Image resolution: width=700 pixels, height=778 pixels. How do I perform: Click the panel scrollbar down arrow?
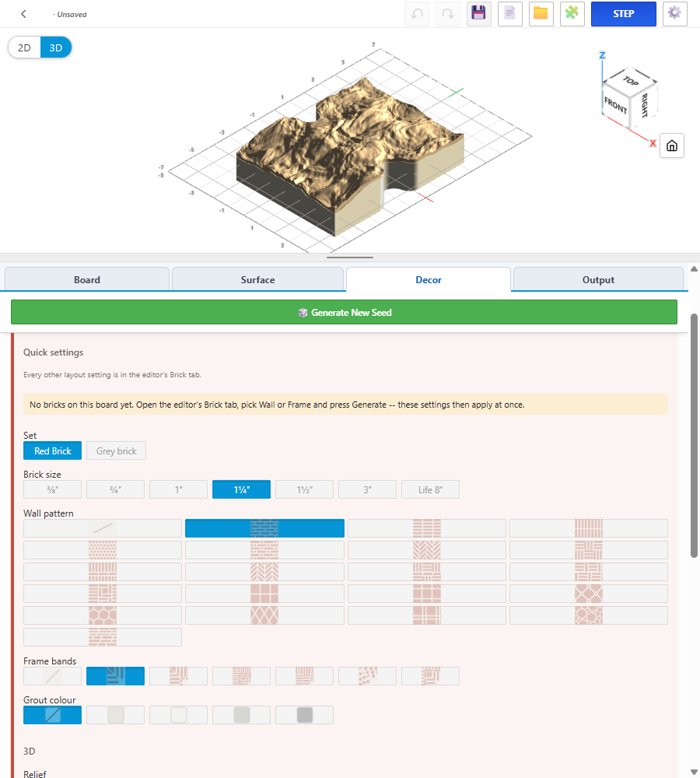(x=694, y=772)
